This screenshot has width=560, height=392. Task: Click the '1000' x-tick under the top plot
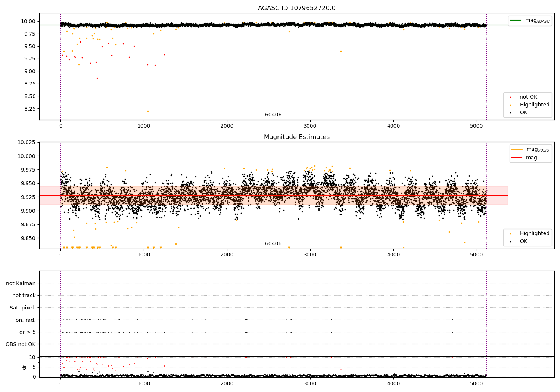point(144,126)
